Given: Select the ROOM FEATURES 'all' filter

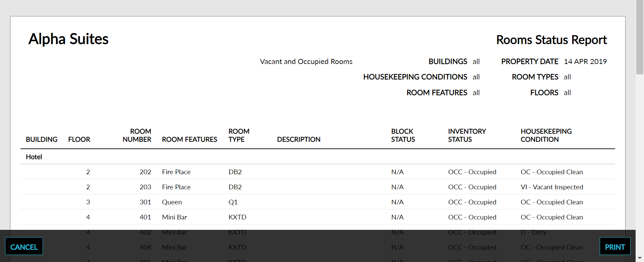Looking at the screenshot, I should tap(476, 92).
